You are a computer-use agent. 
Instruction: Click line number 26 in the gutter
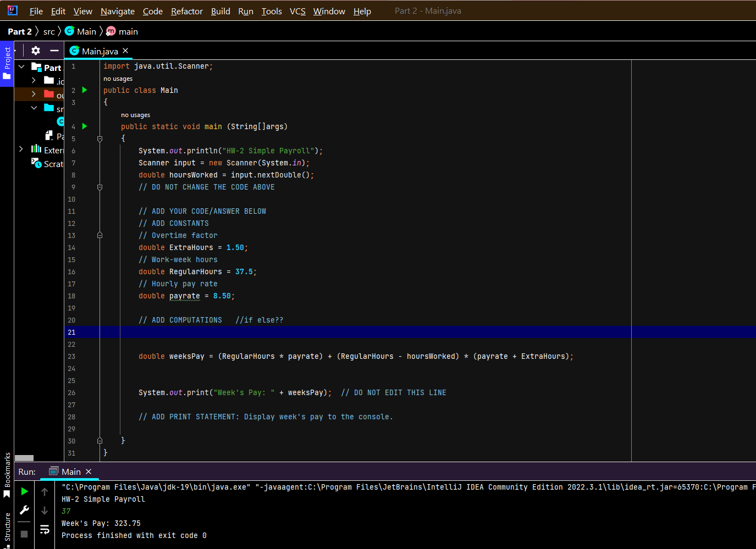click(71, 392)
